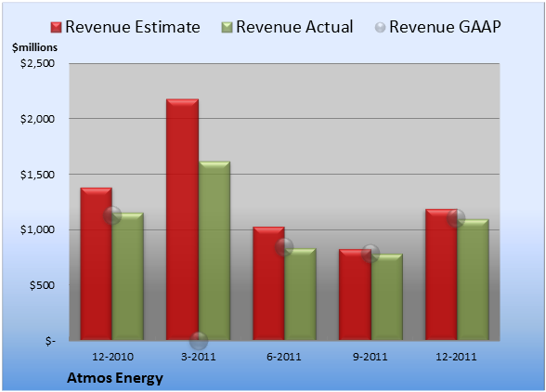Select the red estimate bar for 12-2011
The image size is (546, 392).
tap(441, 275)
